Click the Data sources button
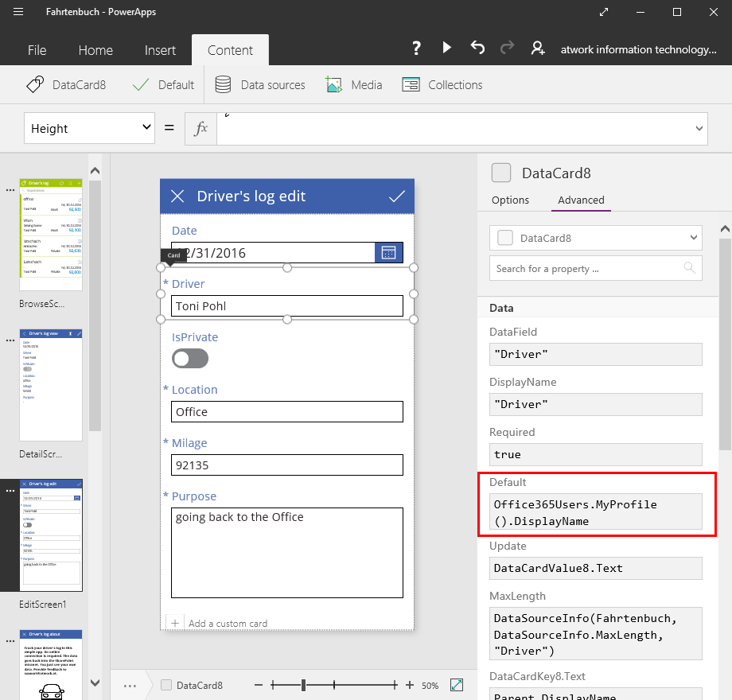Image resolution: width=732 pixels, height=700 pixels. pos(260,85)
